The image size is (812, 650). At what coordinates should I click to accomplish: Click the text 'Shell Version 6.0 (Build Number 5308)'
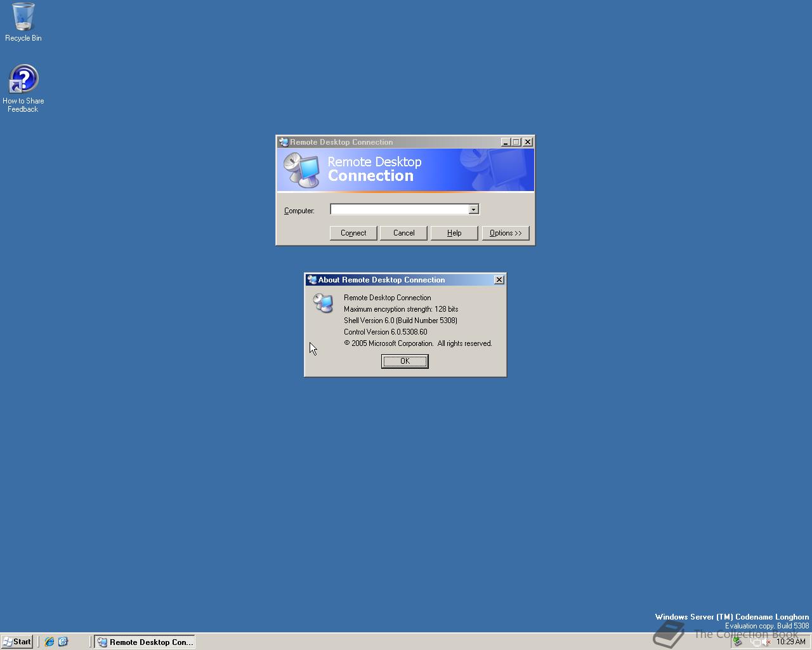400,321
